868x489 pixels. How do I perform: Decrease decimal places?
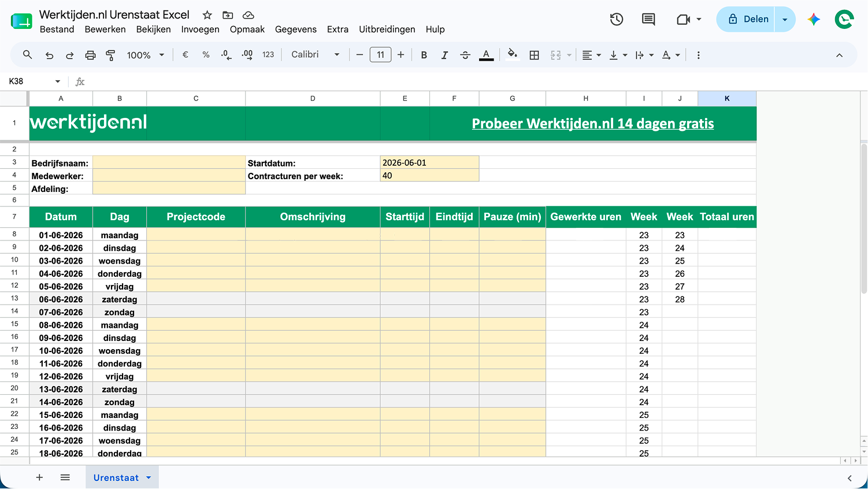(227, 55)
